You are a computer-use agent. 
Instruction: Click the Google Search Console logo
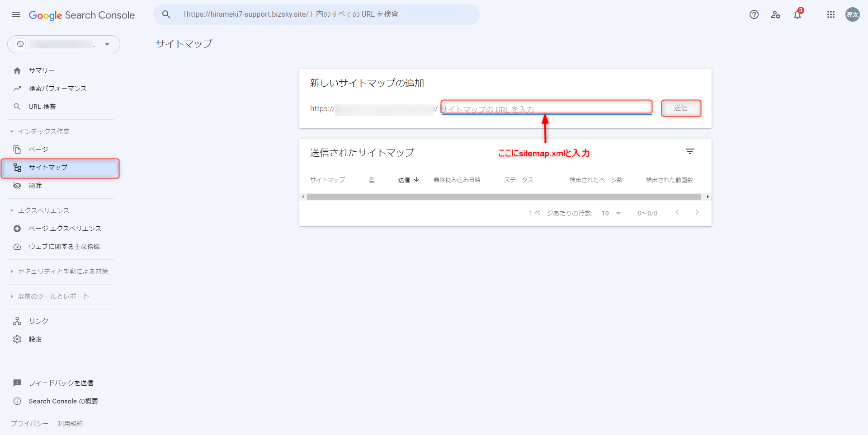click(82, 15)
